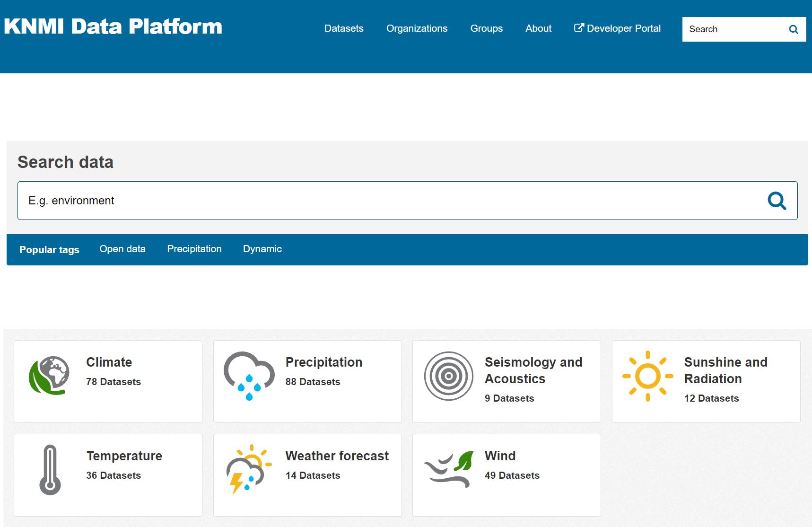The height and width of the screenshot is (527, 812).
Task: Go to KNMI Data Platform home
Action: click(x=113, y=26)
